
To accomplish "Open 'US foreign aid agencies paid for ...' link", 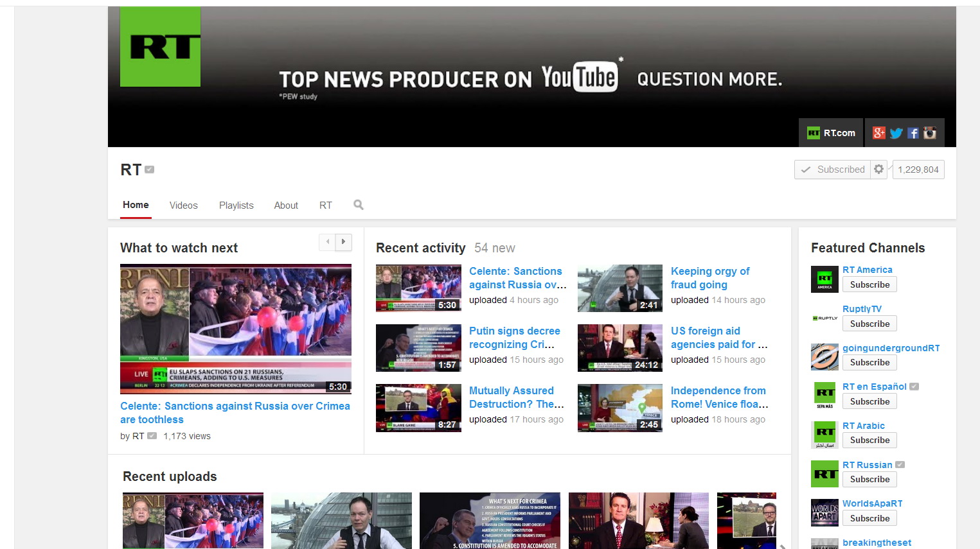I will point(719,338).
